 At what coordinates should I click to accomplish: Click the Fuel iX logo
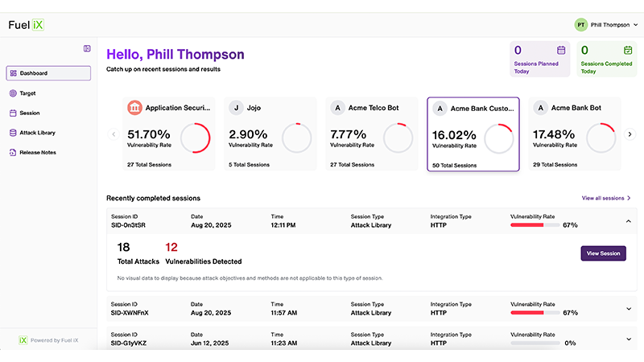tap(26, 25)
